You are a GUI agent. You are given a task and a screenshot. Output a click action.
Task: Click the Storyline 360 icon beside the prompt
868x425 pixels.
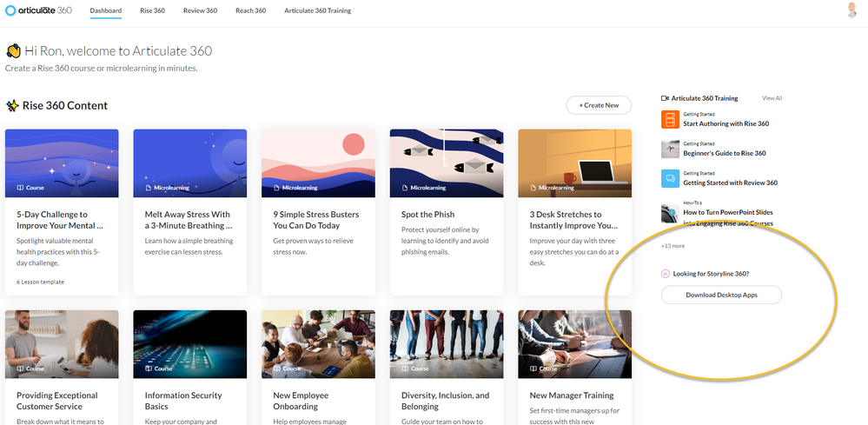click(x=666, y=274)
